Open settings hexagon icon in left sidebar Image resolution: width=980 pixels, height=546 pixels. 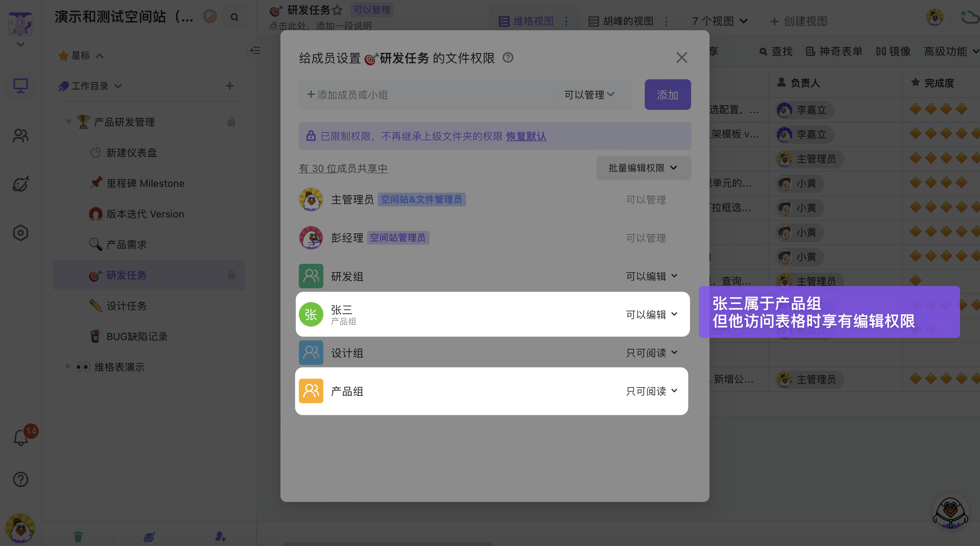click(21, 233)
